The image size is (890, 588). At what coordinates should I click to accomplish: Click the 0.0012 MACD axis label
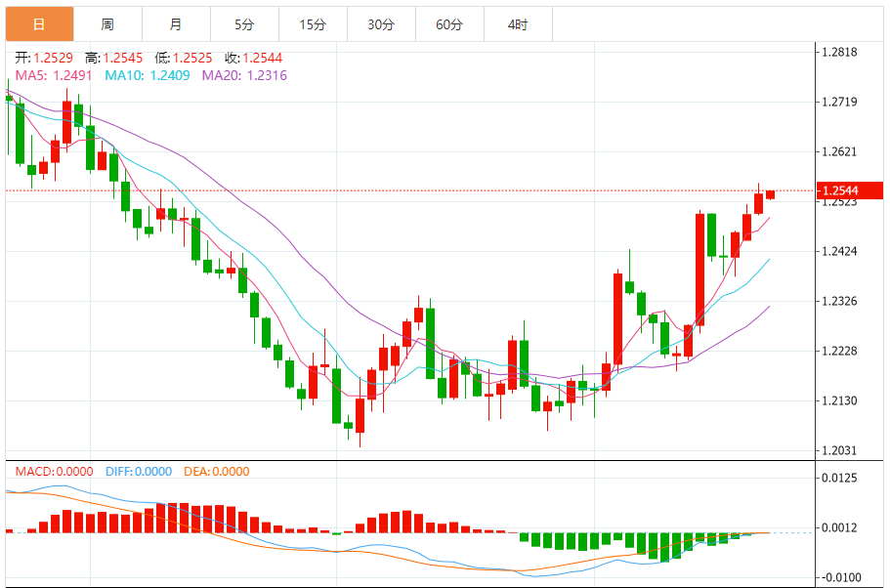839,527
